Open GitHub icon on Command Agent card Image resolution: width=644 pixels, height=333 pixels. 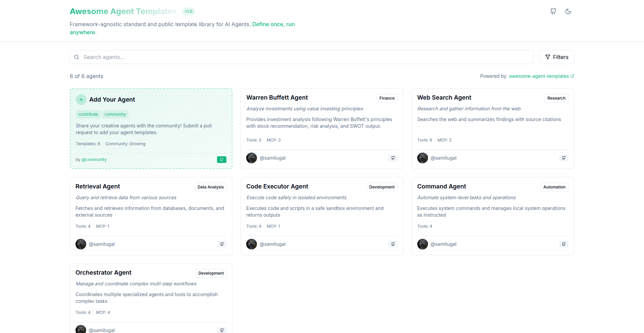563,244
